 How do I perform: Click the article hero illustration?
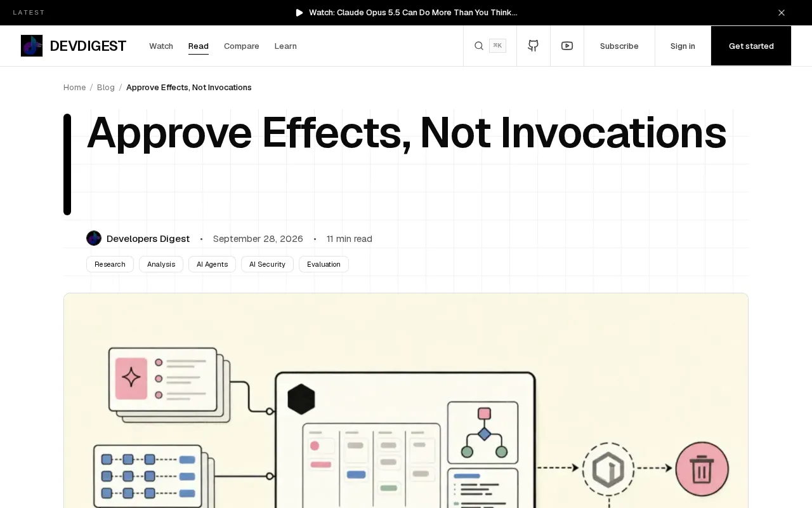coord(406,401)
